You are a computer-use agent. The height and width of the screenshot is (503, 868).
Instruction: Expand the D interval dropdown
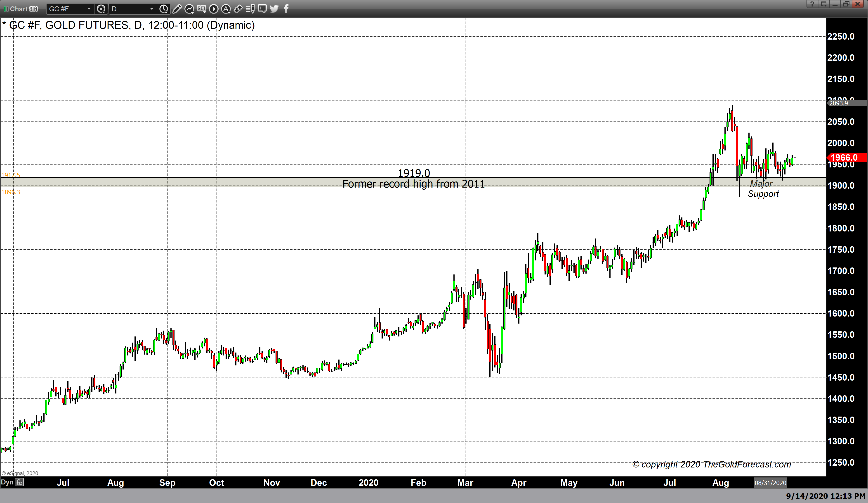click(x=151, y=9)
